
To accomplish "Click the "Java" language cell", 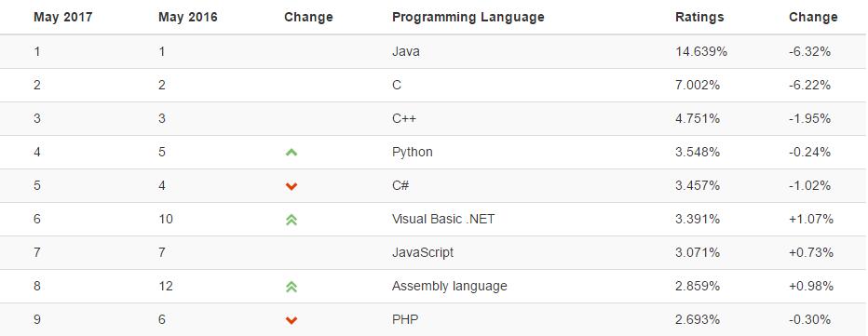I will 406,51.
